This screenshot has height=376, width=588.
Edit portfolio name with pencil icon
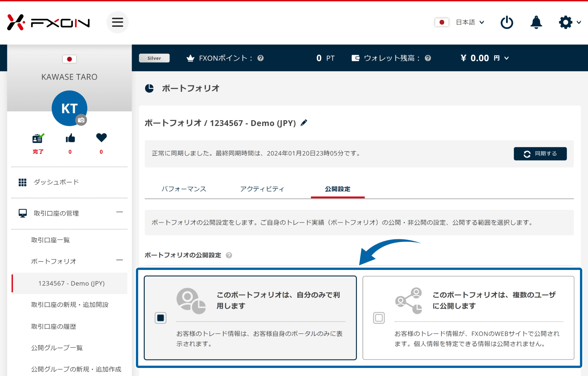coord(304,123)
